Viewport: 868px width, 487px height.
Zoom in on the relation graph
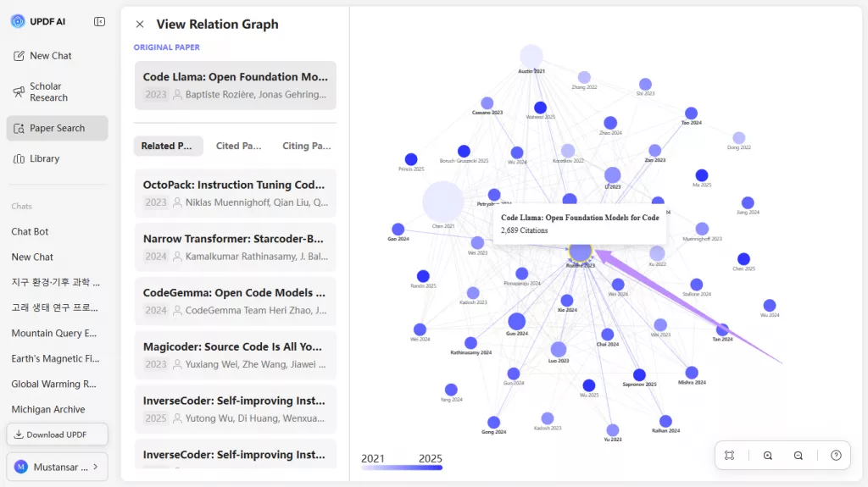point(768,456)
